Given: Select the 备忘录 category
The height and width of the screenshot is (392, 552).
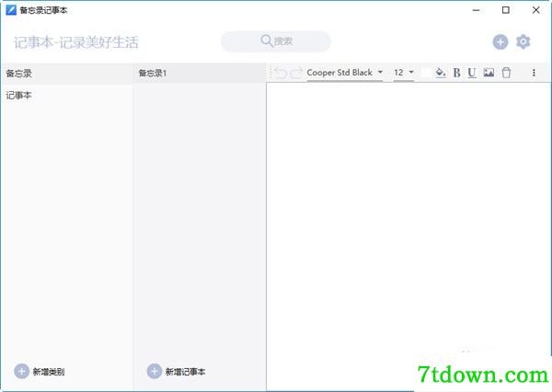Looking at the screenshot, I should click(x=67, y=74).
